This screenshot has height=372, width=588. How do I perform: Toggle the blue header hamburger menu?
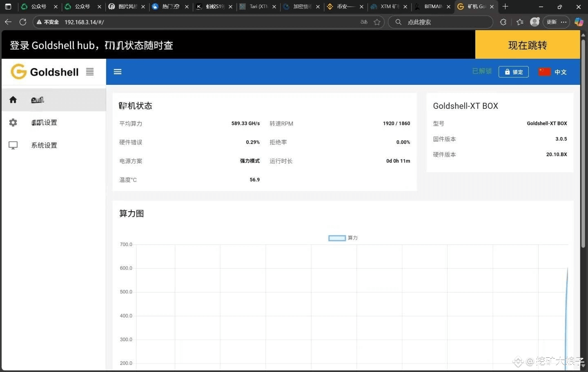point(118,72)
